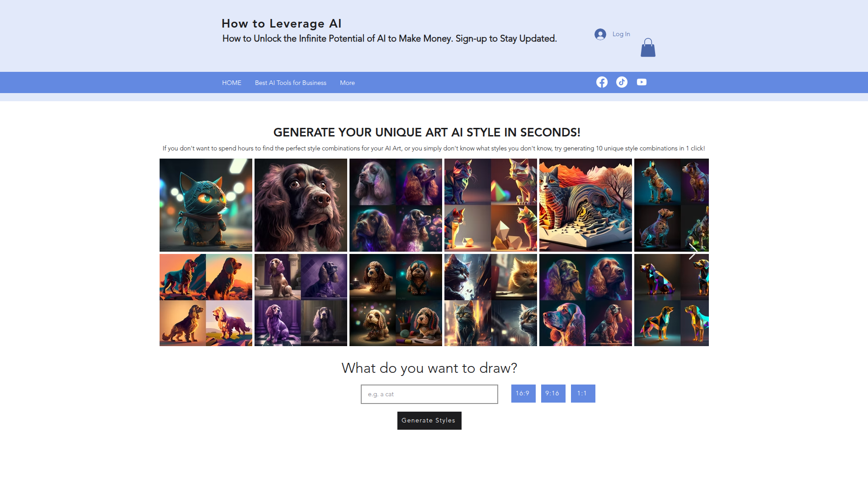Select the 9:16 aspect ratio
The height and width of the screenshot is (488, 868).
553,394
